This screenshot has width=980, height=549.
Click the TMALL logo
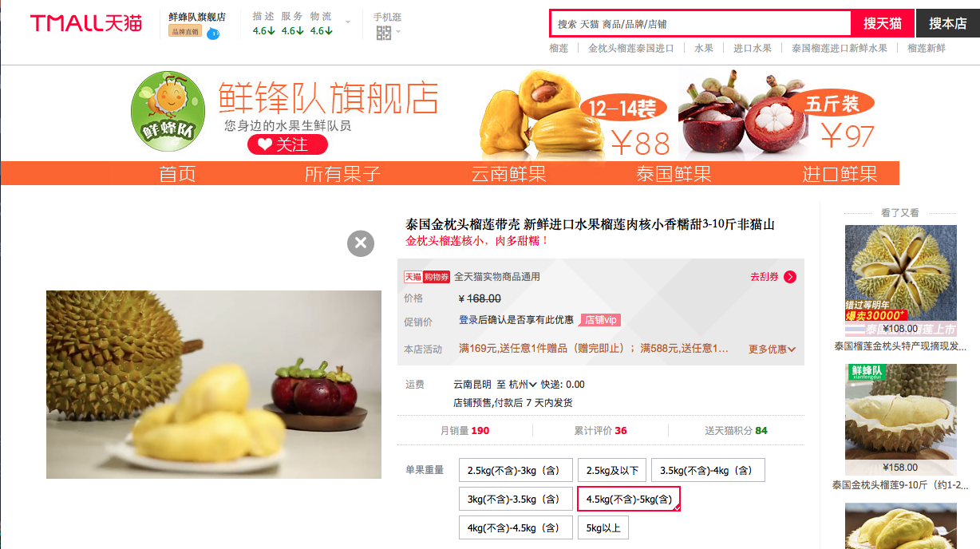click(x=86, y=23)
